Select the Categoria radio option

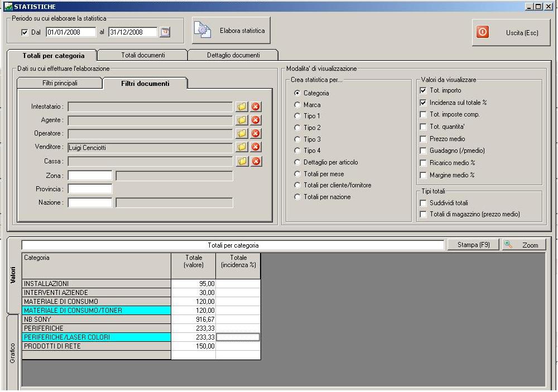click(x=297, y=93)
